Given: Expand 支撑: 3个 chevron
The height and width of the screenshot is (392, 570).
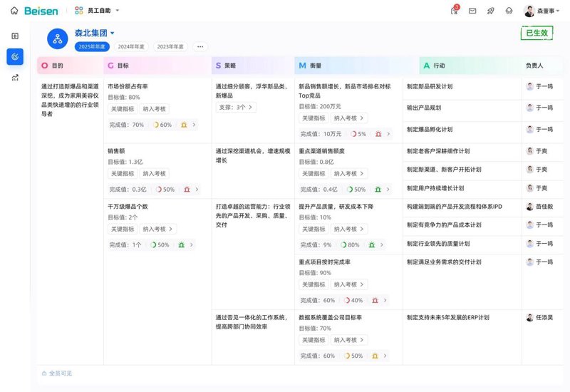Looking at the screenshot, I should 250,108.
